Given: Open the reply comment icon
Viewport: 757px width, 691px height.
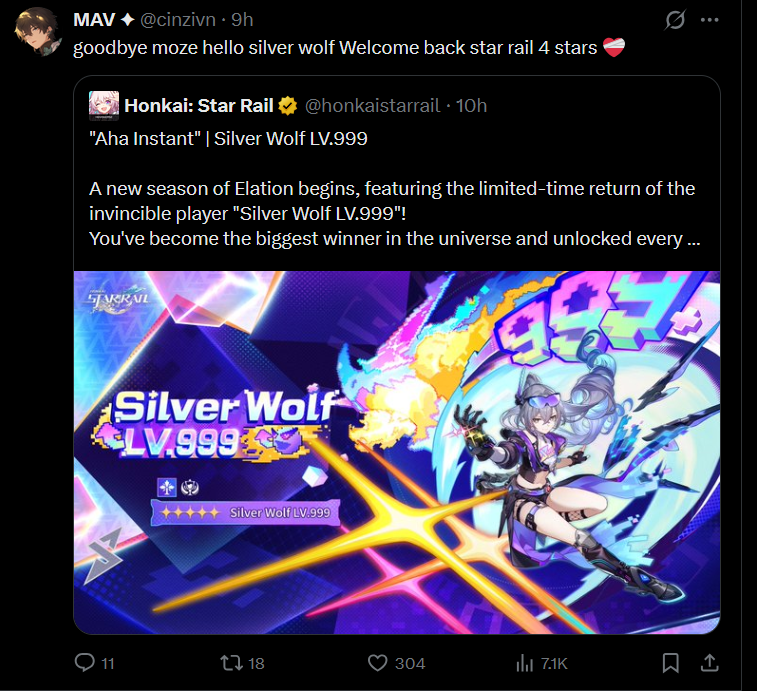Looking at the screenshot, I should click(85, 663).
